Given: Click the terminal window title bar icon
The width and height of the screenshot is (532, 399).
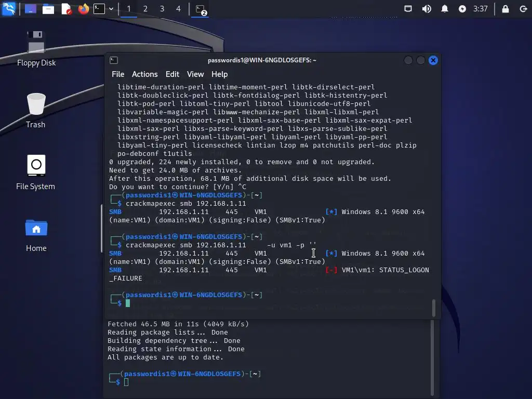Looking at the screenshot, I should coord(114,60).
